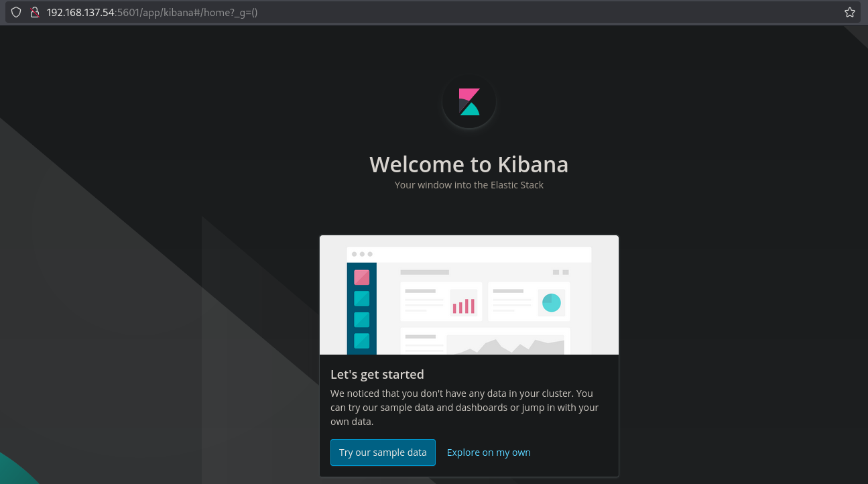
Task: Click the three window dots in illustration
Action: coord(362,254)
